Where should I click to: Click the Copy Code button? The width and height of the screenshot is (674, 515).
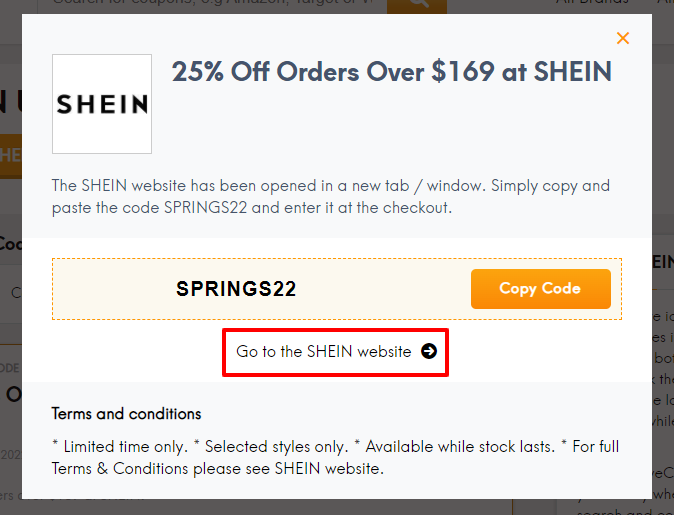[540, 289]
